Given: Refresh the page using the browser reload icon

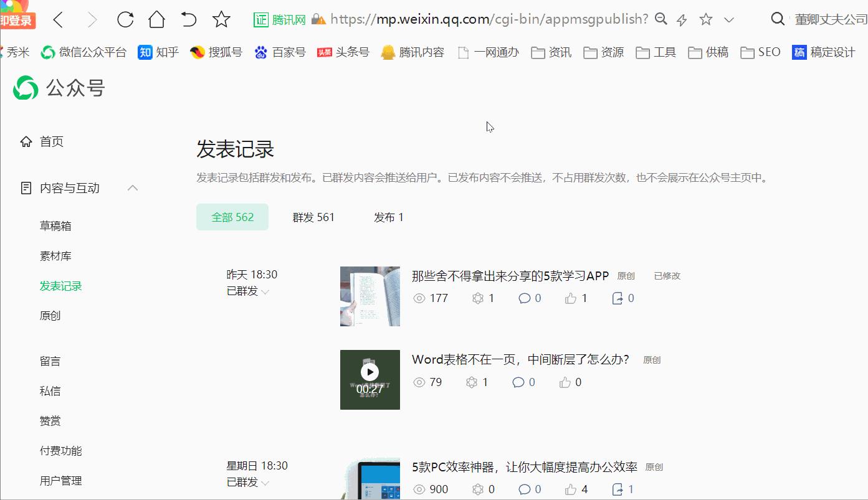Looking at the screenshot, I should click(x=125, y=19).
